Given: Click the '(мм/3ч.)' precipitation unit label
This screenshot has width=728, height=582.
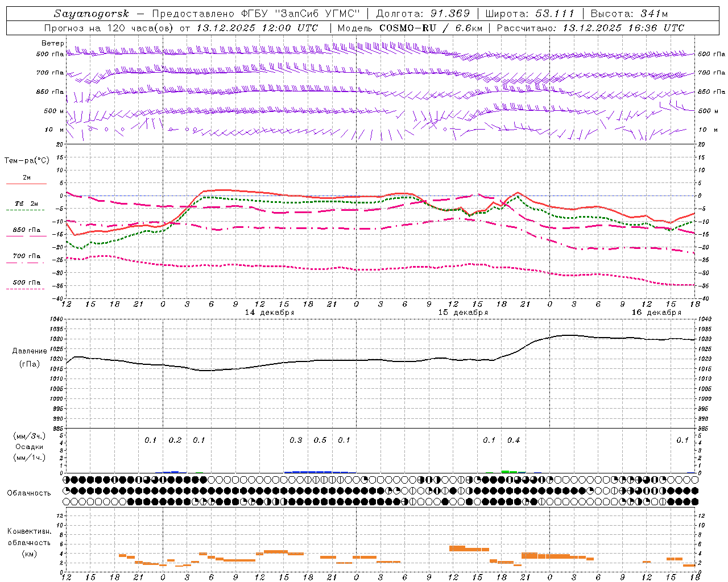Looking at the screenshot, I should (30, 436).
